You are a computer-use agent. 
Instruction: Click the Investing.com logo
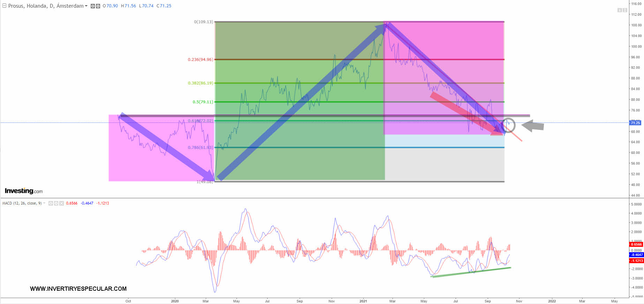click(x=23, y=191)
